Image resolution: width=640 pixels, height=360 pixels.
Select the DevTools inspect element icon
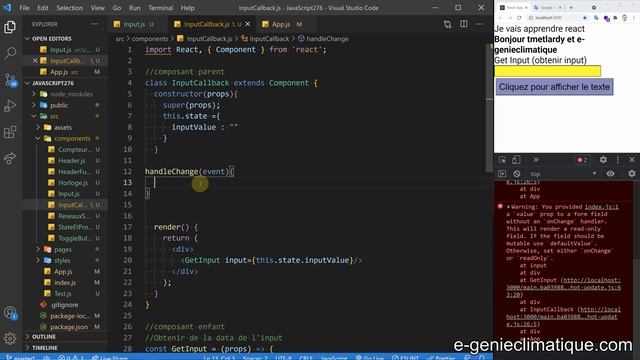(502, 160)
